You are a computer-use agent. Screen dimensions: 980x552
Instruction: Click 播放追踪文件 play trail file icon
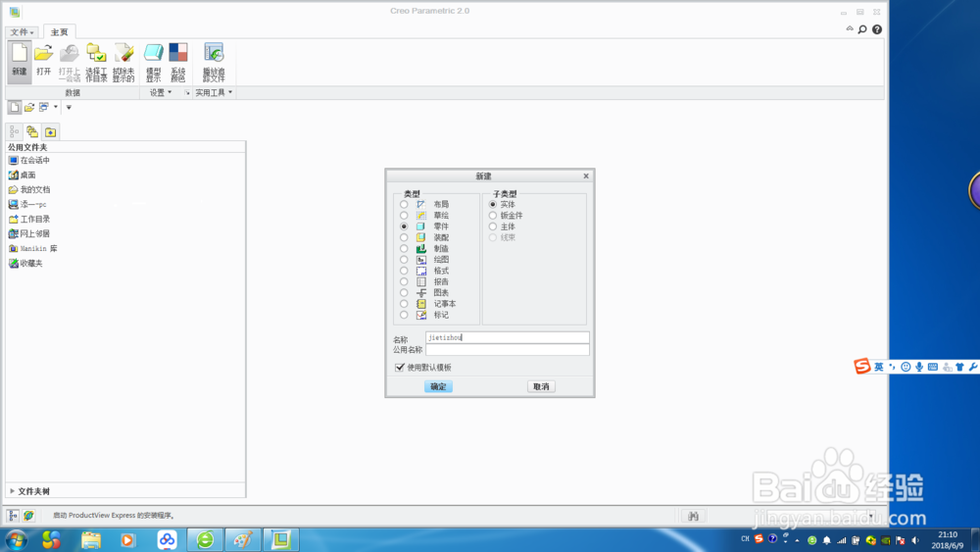point(214,61)
